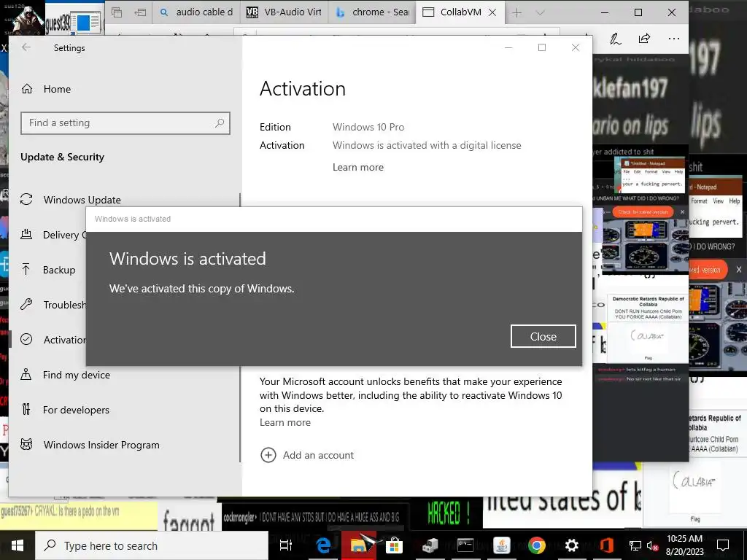Open Find my device settings
The image size is (747, 560).
(76, 375)
